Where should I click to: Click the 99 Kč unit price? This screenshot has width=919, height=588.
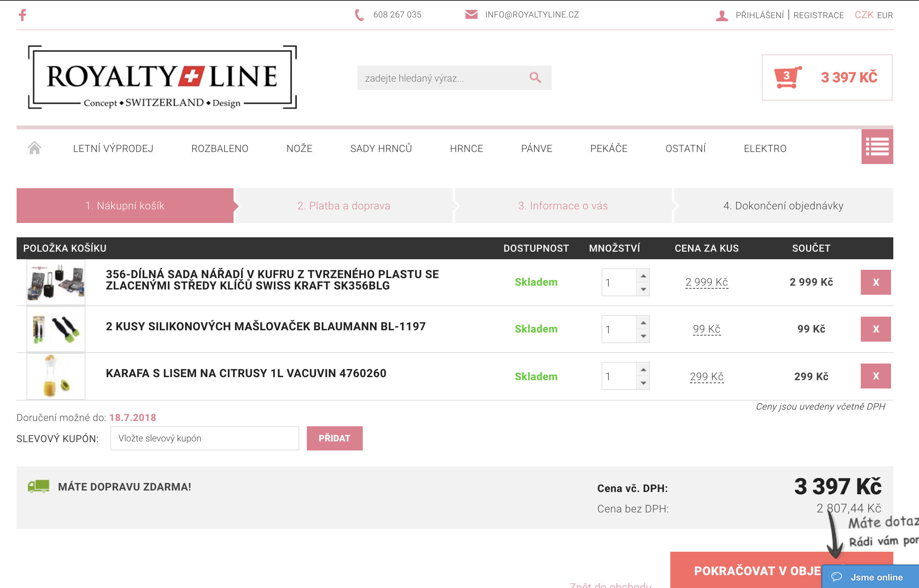706,329
